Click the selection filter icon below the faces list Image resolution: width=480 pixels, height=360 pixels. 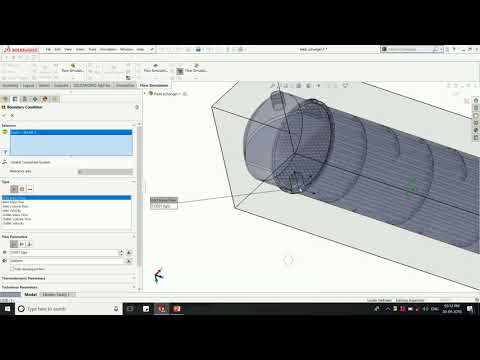coord(5,152)
